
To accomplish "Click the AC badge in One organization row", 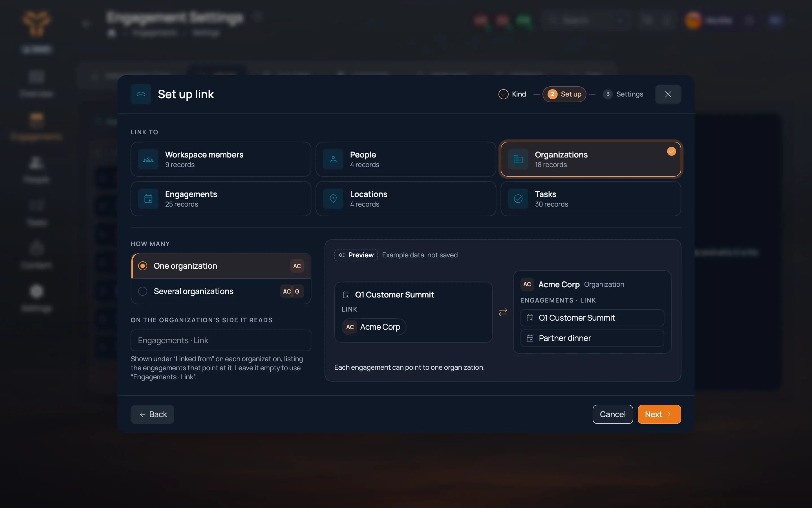I will (297, 266).
